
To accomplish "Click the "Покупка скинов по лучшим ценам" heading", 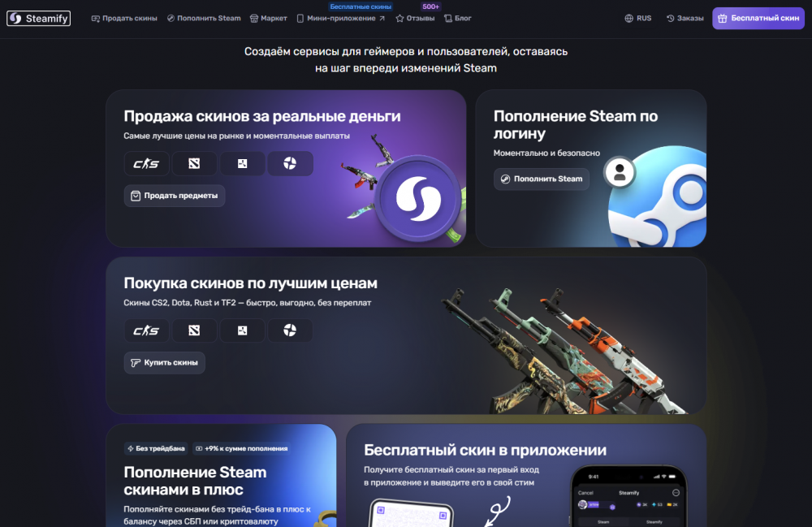I will (x=251, y=283).
